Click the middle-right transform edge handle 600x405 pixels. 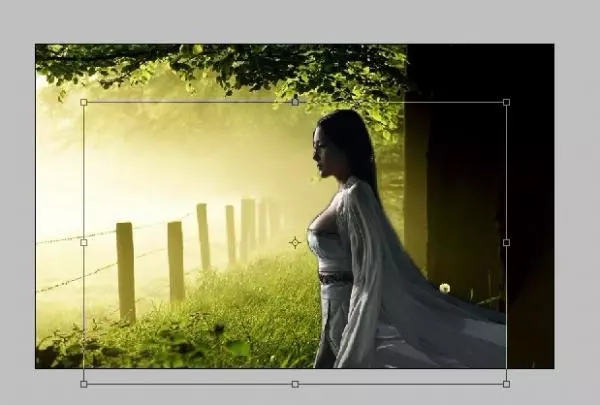[x=506, y=242]
